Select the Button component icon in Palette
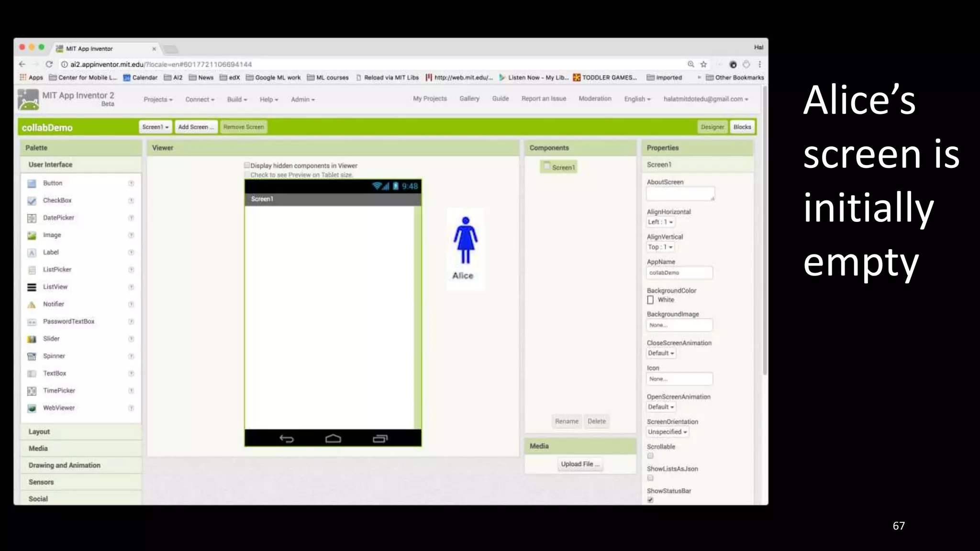The height and width of the screenshot is (551, 980). (32, 184)
